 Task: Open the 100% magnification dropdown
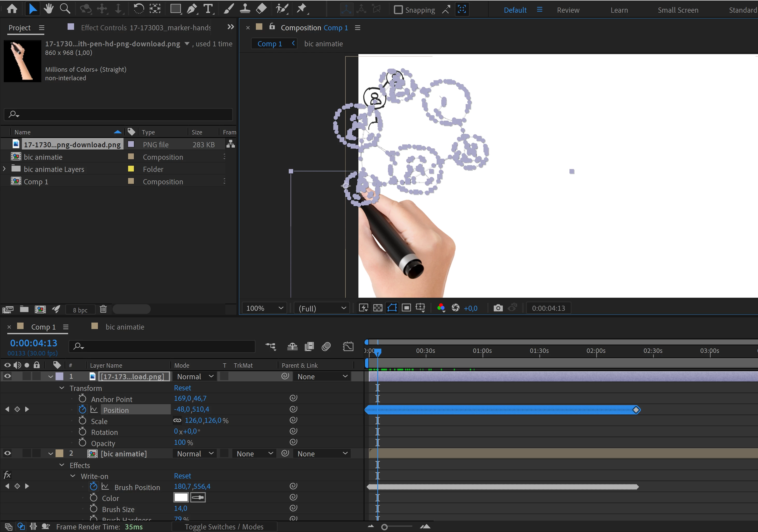[x=264, y=308]
